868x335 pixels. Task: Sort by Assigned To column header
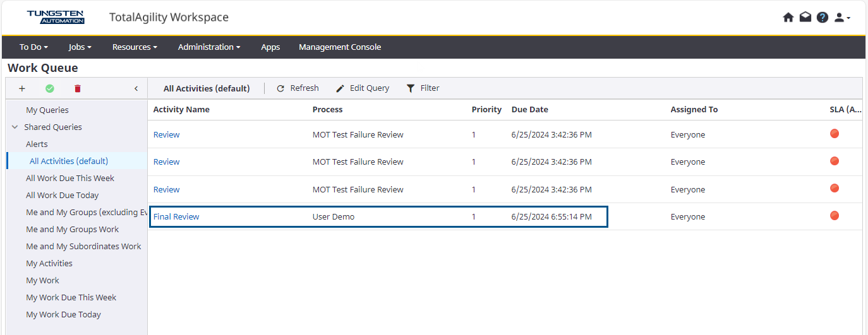point(694,109)
